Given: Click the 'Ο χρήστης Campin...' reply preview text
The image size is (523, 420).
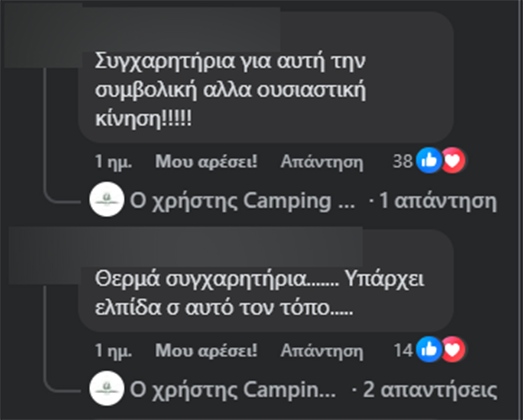Looking at the screenshot, I should [233, 390].
